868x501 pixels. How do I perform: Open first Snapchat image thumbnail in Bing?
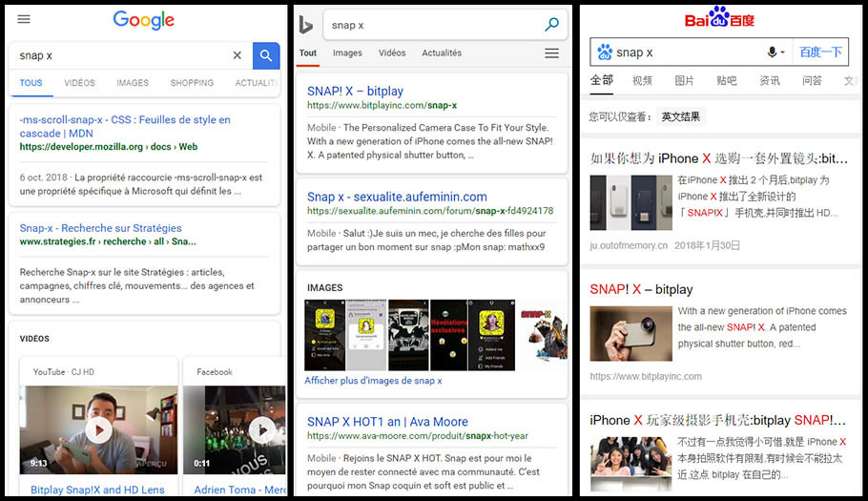pyautogui.click(x=325, y=335)
